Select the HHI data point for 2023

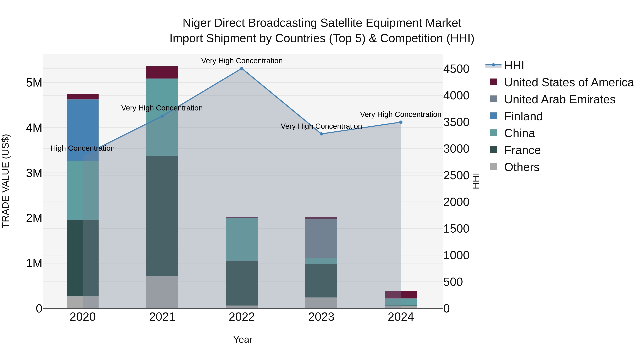[321, 134]
